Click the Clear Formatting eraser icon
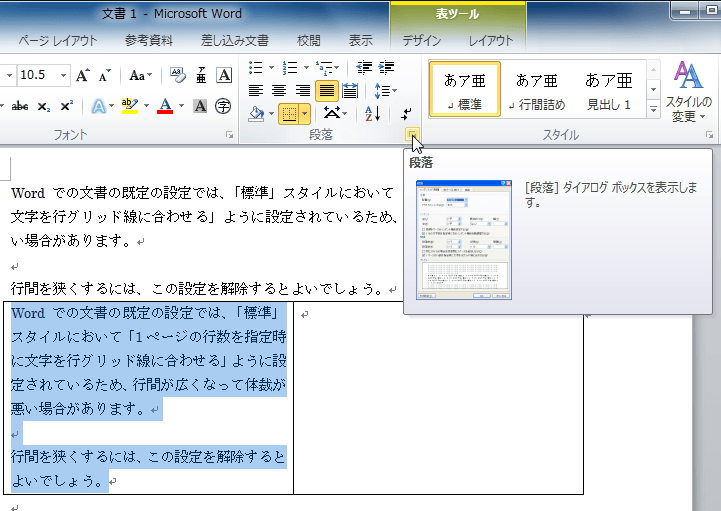The width and height of the screenshot is (721, 511). (x=178, y=76)
